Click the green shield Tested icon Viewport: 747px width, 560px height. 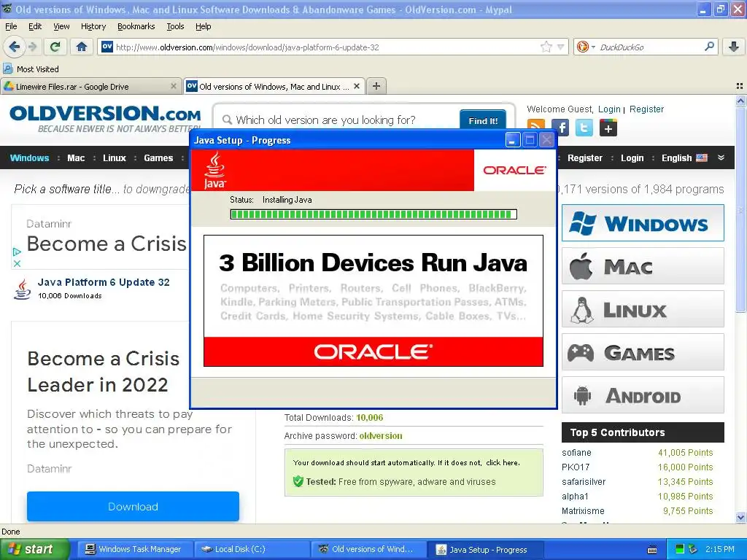pos(298,481)
